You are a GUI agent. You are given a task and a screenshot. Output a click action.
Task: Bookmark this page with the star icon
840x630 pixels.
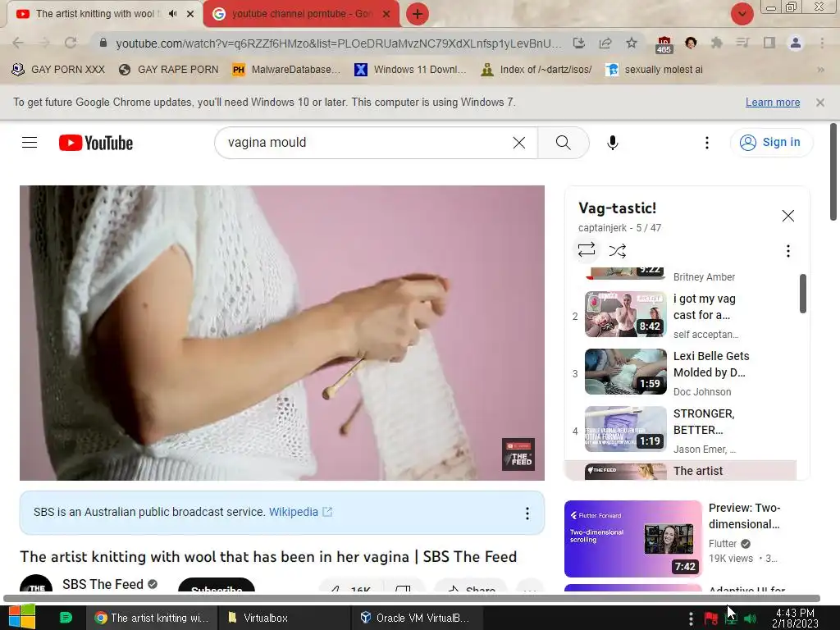632,43
